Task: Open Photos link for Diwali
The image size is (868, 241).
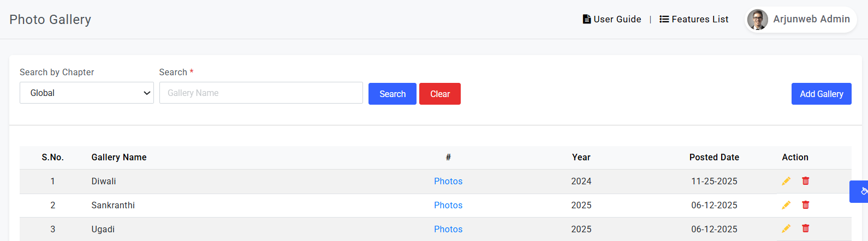Action: 448,181
